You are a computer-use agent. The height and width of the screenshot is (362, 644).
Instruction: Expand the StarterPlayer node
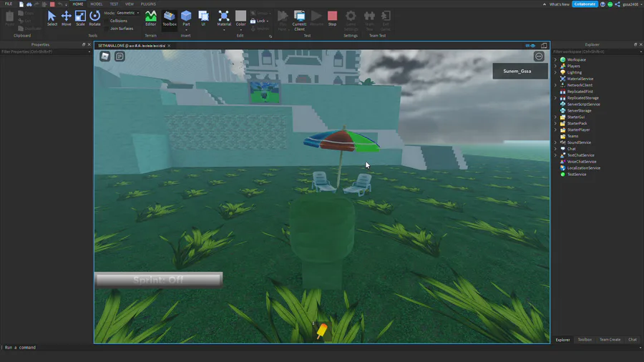point(556,129)
